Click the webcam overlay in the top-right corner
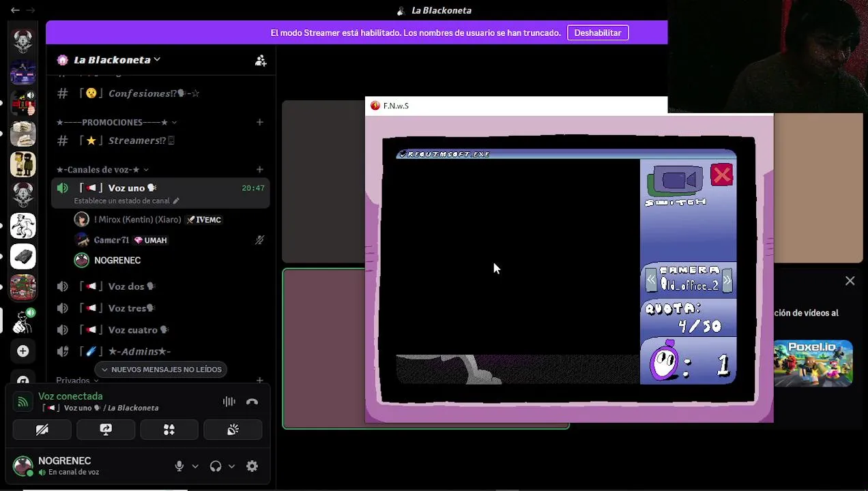Image resolution: width=868 pixels, height=491 pixels. [768, 57]
